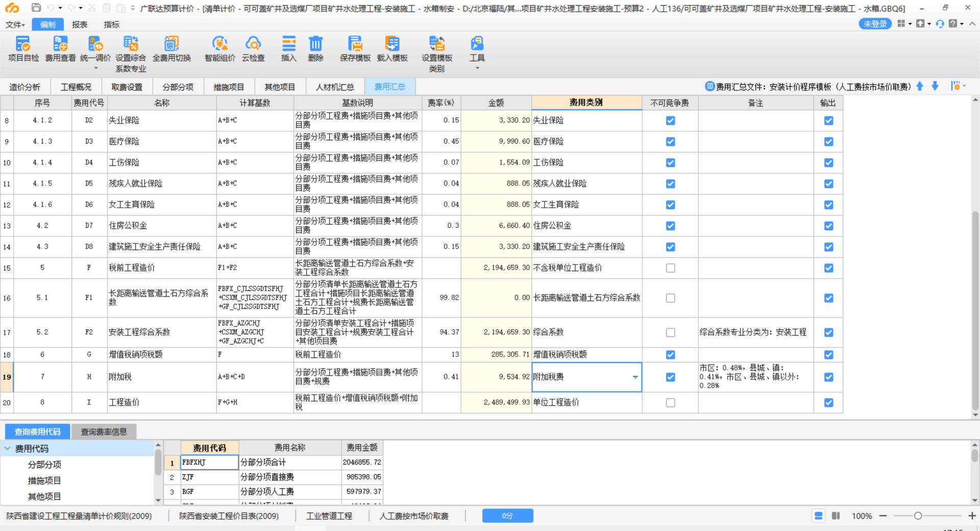980x531 pixels.
Task: Open the 人材机汇总 tab
Action: coord(335,87)
